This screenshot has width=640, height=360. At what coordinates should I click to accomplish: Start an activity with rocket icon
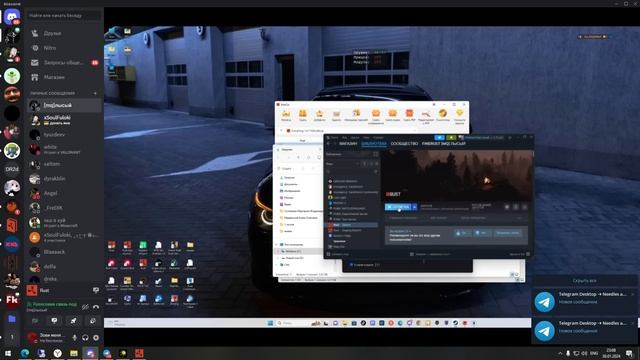73,321
